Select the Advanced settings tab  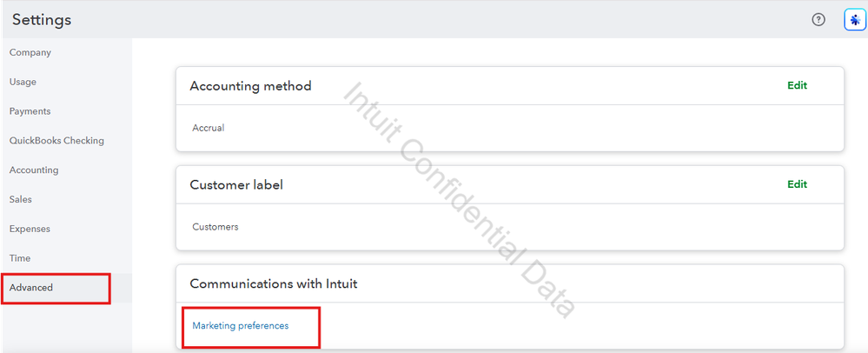click(x=31, y=288)
